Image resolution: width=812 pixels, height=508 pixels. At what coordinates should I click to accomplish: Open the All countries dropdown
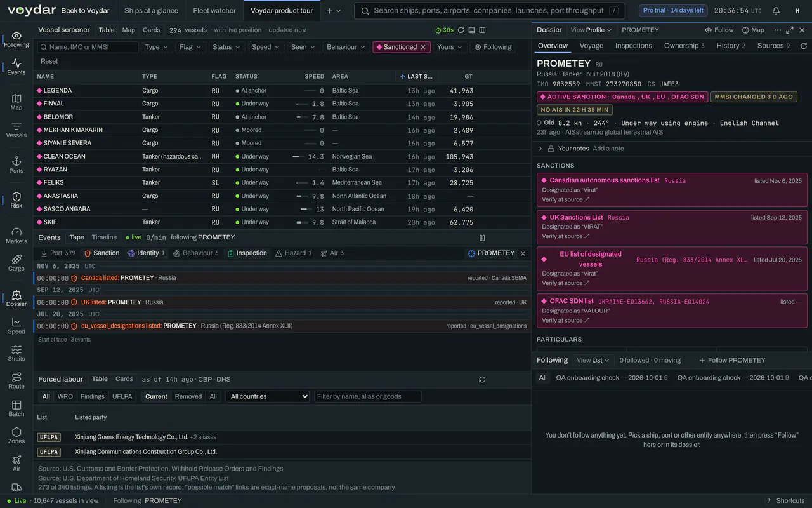click(x=268, y=396)
